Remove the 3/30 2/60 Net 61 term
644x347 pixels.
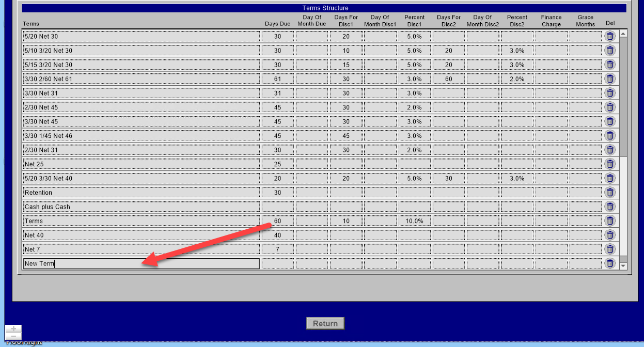(610, 79)
